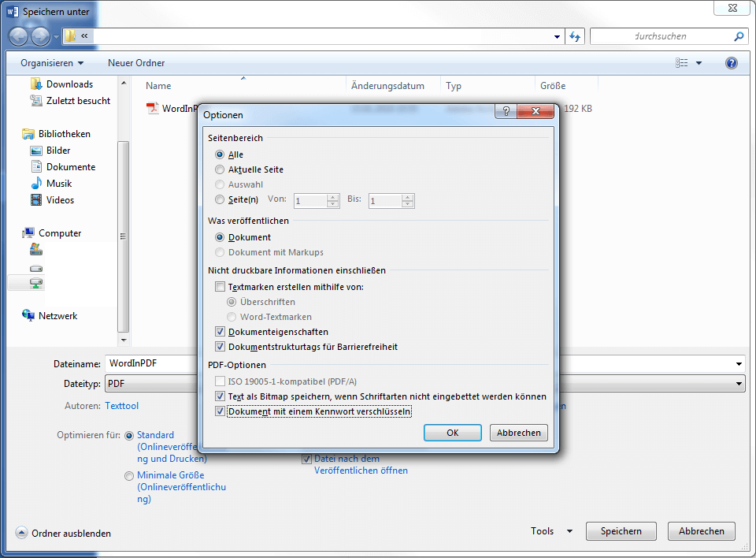Click the search field durchsuchen
Viewport: 756px width, 558px height.
669,36
